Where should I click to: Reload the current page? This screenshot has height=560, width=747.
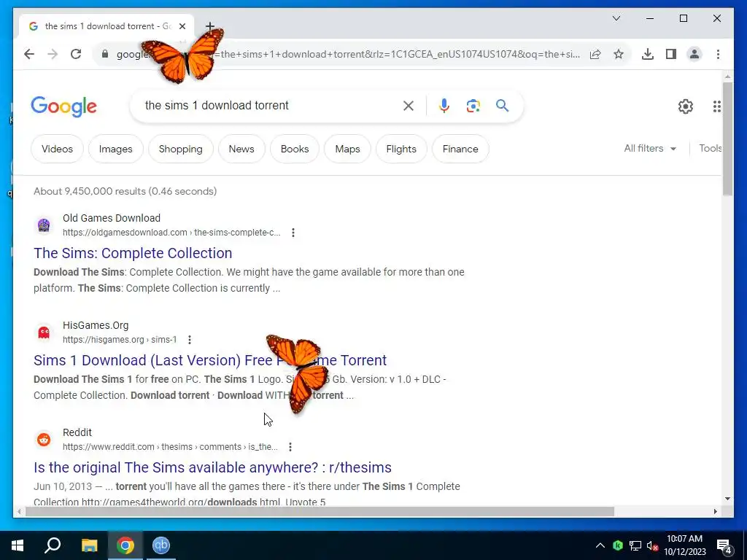(x=76, y=54)
